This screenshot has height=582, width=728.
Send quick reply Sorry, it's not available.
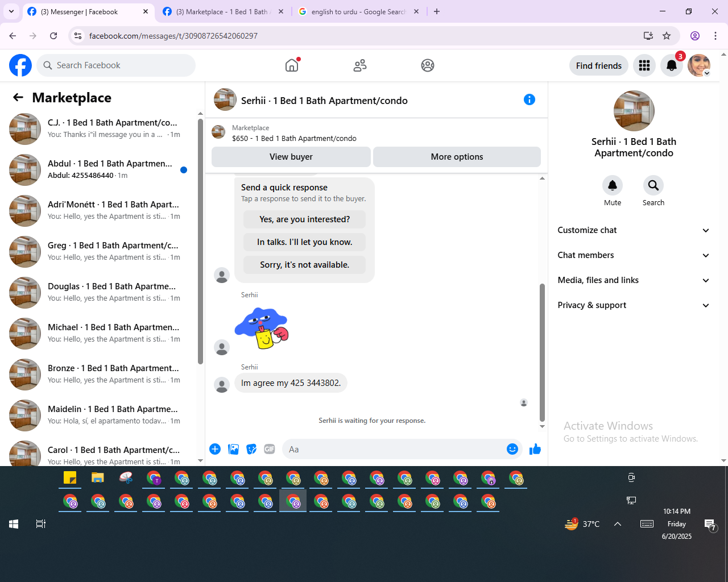tap(305, 265)
